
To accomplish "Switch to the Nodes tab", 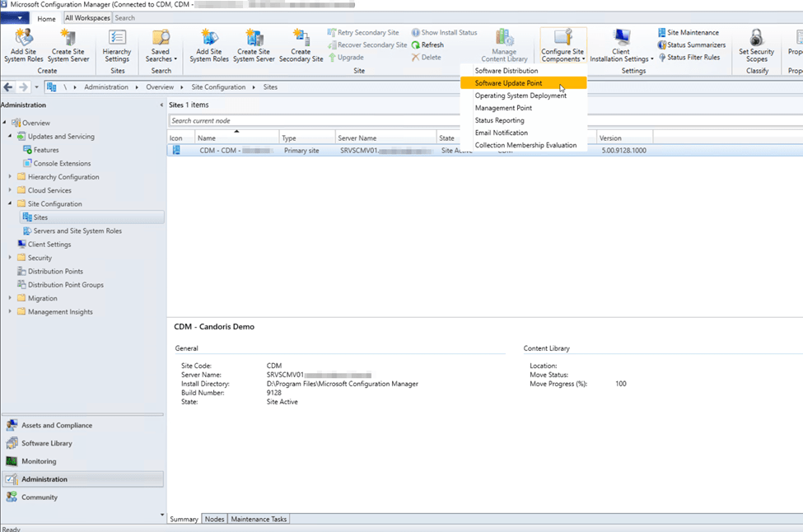I will click(x=214, y=519).
